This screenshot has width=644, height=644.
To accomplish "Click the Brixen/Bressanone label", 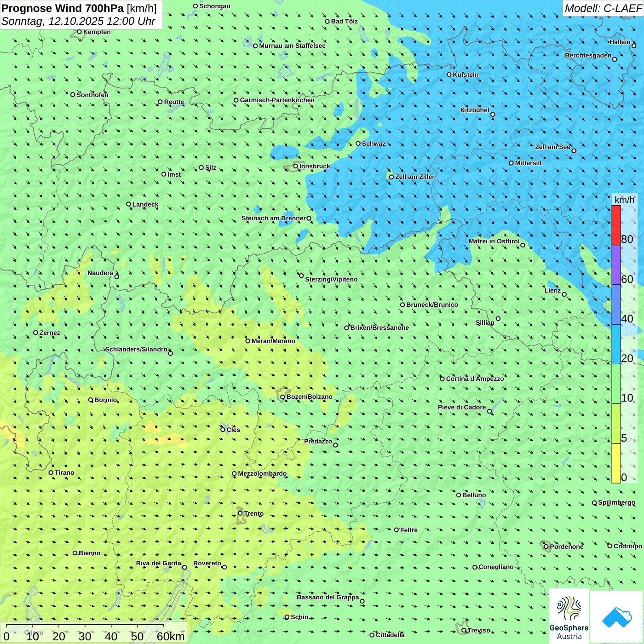I will (379, 328).
